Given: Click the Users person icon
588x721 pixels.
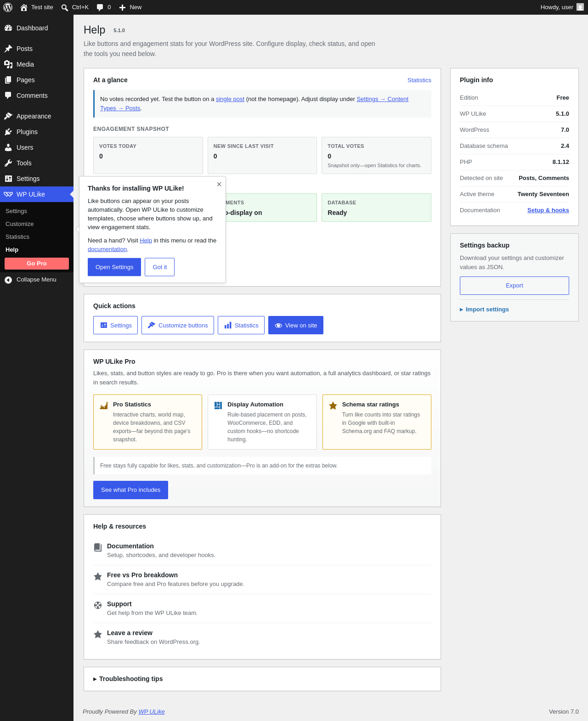Looking at the screenshot, I should [8, 147].
